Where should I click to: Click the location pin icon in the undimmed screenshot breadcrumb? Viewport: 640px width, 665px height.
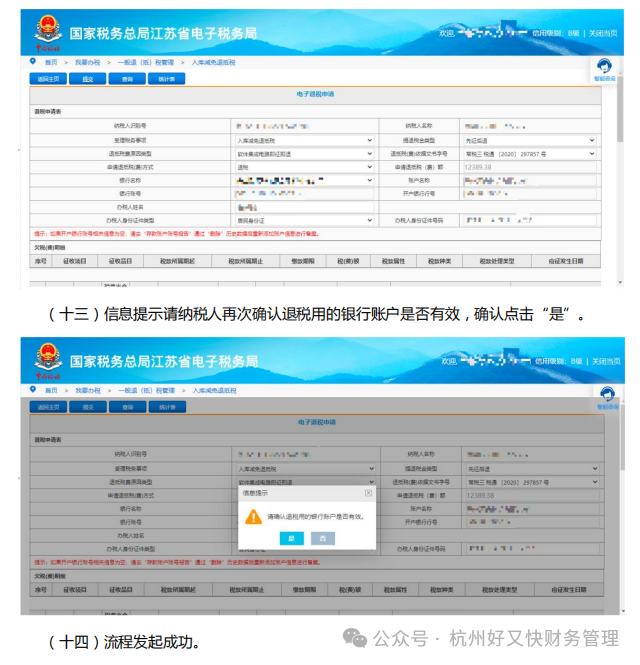[33, 61]
